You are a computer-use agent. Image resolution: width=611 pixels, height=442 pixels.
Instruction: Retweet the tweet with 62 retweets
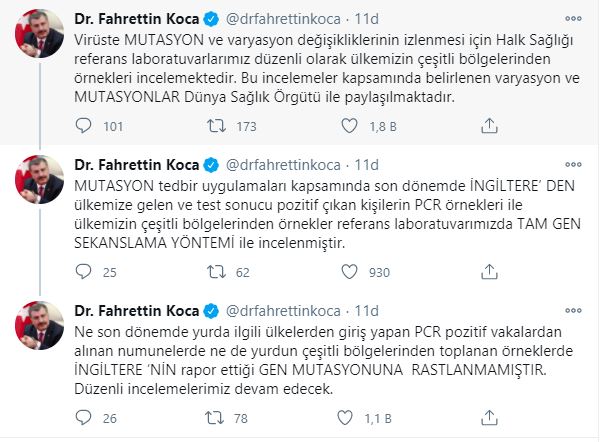point(216,272)
